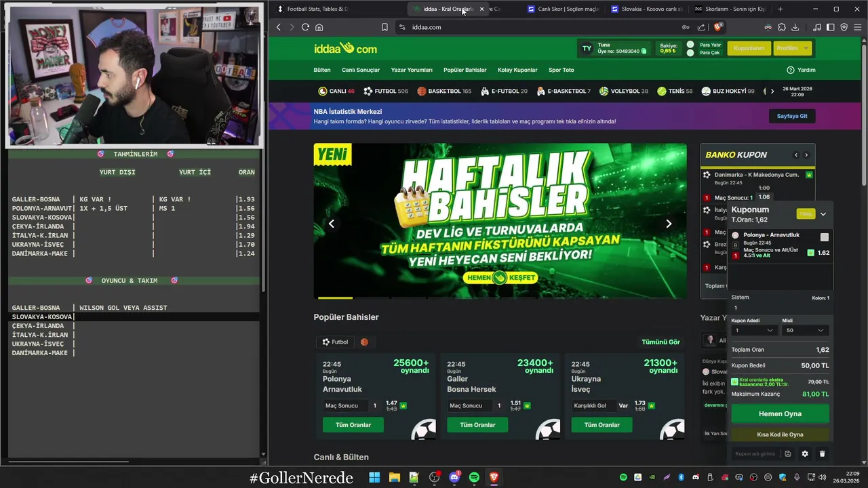Open Tüm Oranlar for Galler Bosna Hersek
The width and height of the screenshot is (868, 488).
coord(477,425)
